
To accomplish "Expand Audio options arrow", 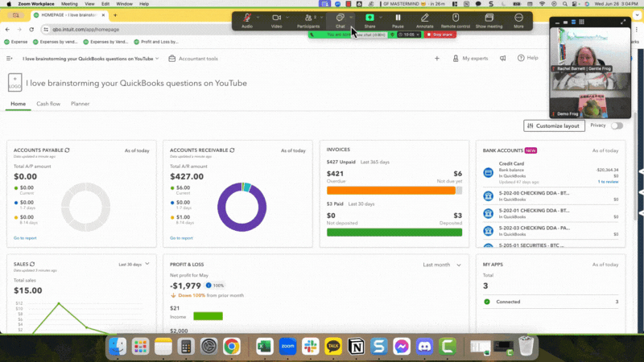I will (258, 17).
